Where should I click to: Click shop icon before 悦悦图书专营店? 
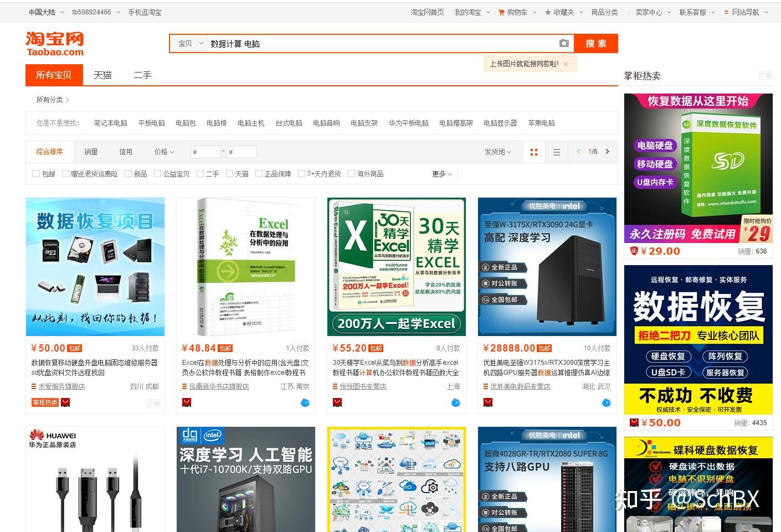(x=335, y=386)
